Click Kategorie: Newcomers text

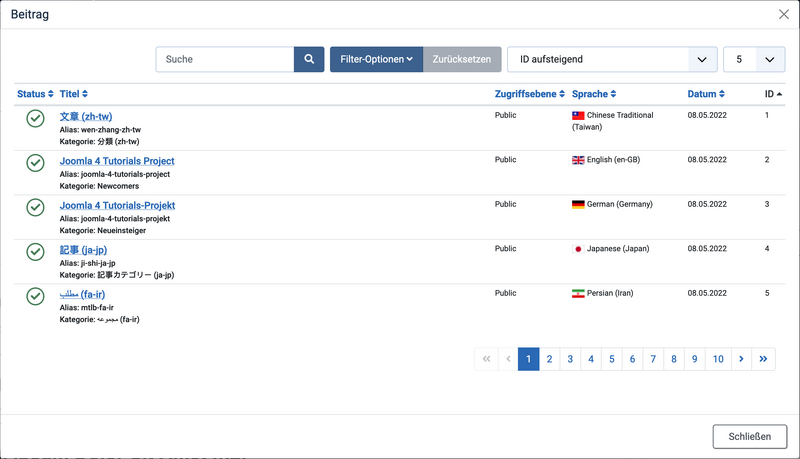(x=99, y=186)
